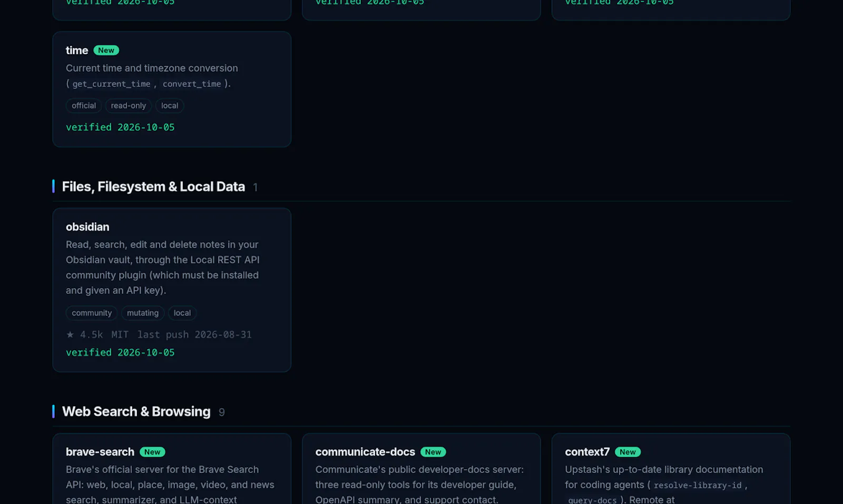Click the New badge beside context7
Image resolution: width=843 pixels, height=504 pixels.
click(628, 452)
